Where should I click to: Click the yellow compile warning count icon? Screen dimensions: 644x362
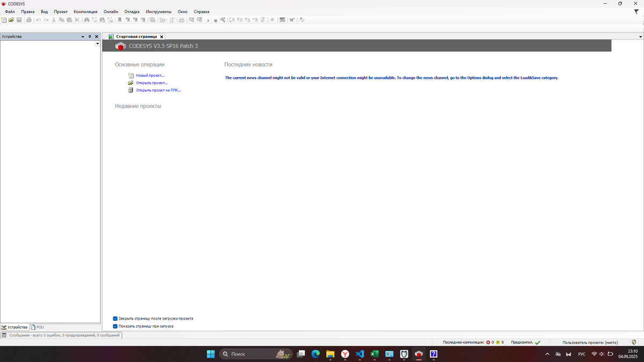498,342
